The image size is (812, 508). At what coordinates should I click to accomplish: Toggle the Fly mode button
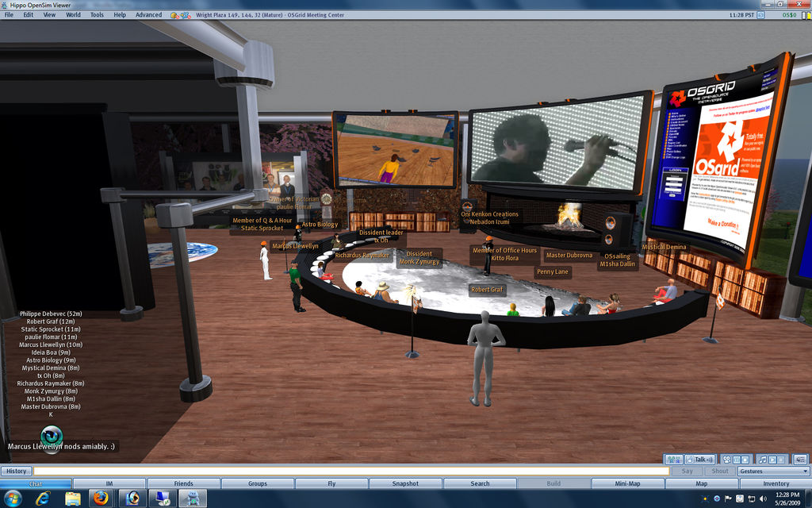[x=331, y=483]
